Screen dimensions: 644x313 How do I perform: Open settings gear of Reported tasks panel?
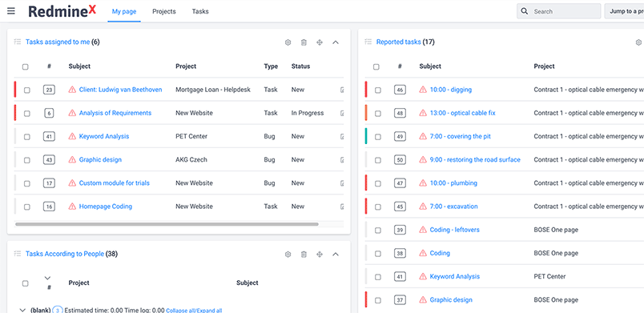(638, 42)
